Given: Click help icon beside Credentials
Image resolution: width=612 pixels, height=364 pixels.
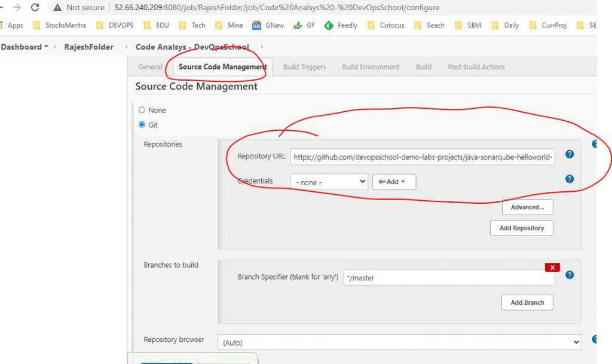Looking at the screenshot, I should [570, 179].
